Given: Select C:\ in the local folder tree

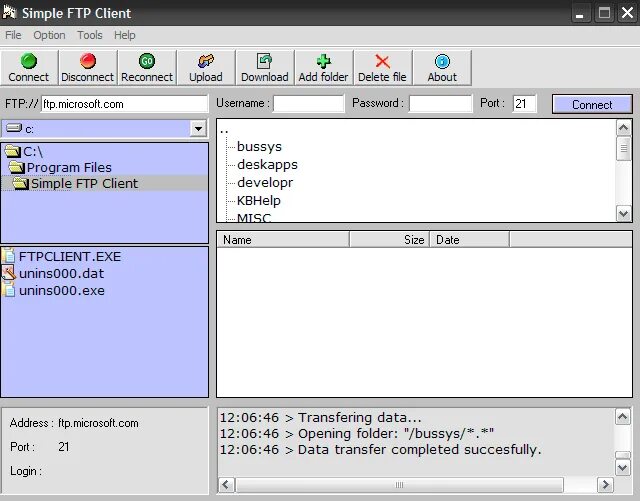Looking at the screenshot, I should (33, 151).
